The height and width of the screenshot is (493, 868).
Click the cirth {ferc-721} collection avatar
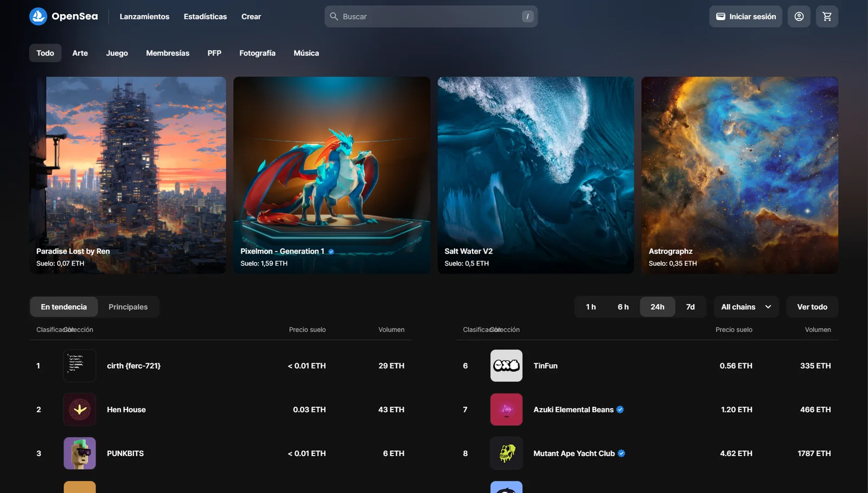pos(80,365)
